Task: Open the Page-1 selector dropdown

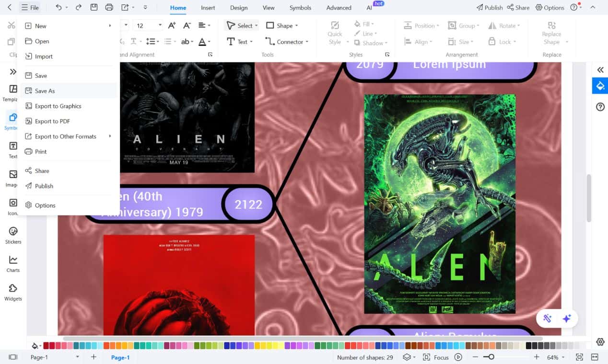Action: (x=78, y=357)
